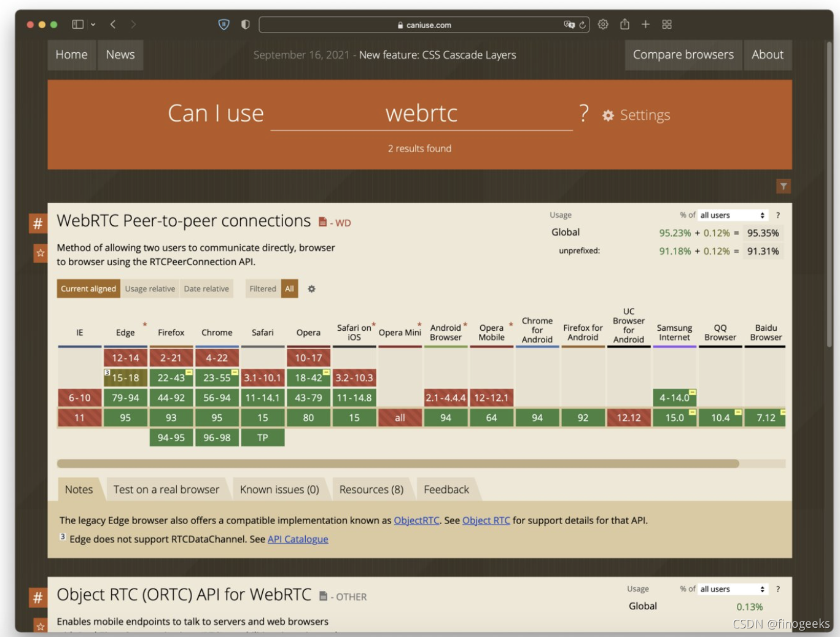Star the Object RTC (ORTC) API feature

[41, 626]
